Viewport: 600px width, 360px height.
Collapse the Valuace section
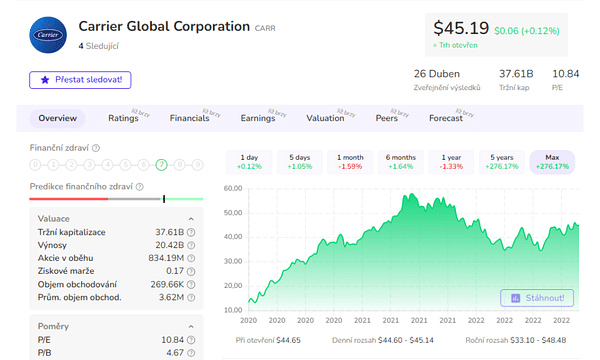click(x=191, y=219)
